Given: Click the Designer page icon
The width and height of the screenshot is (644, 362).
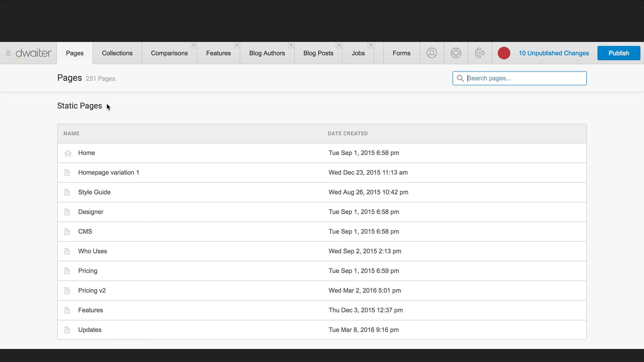Looking at the screenshot, I should 67,212.
